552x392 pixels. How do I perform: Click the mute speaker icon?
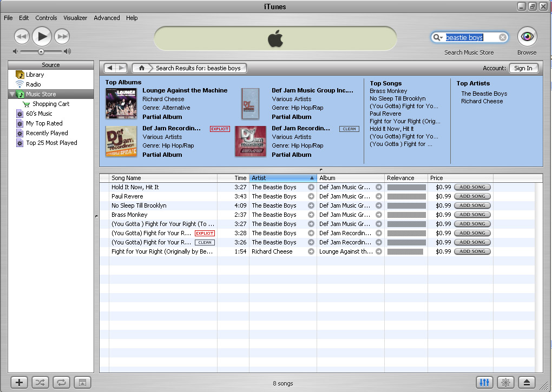click(15, 52)
